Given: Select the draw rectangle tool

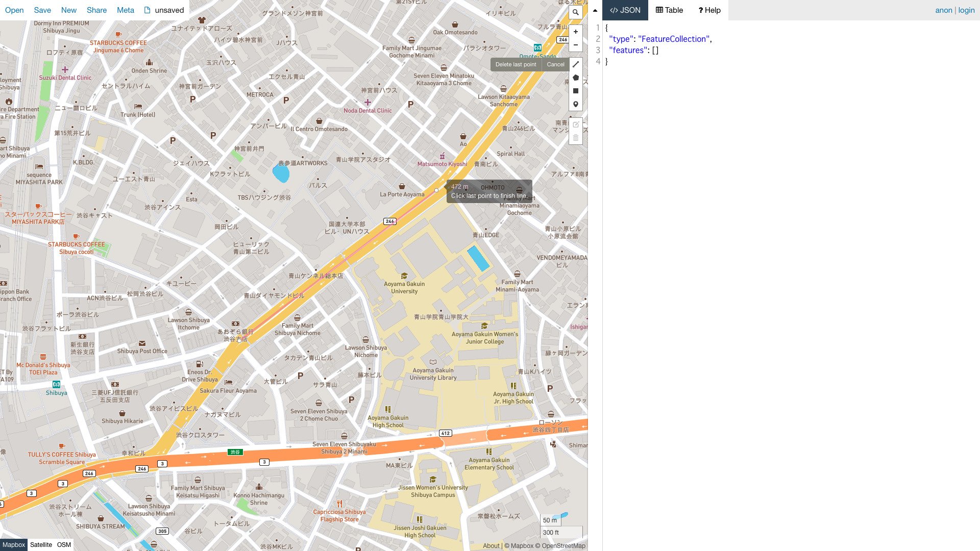Looking at the screenshot, I should click(x=575, y=91).
